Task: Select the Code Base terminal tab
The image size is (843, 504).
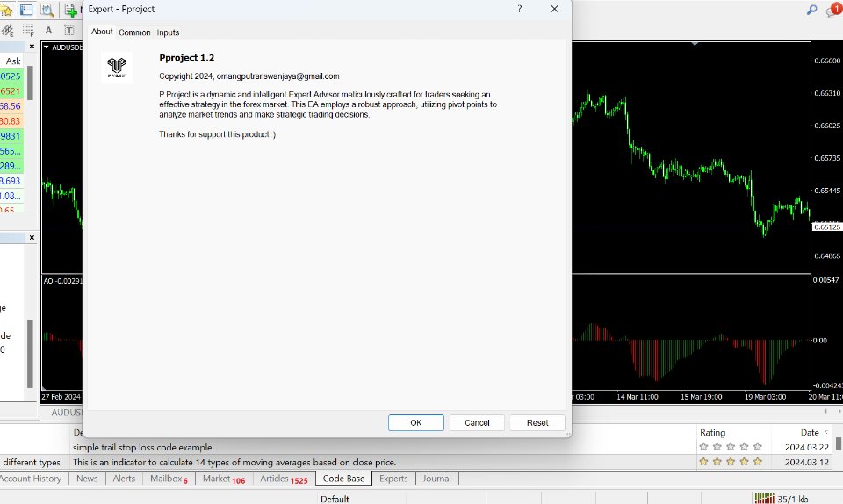Action: 343,479
